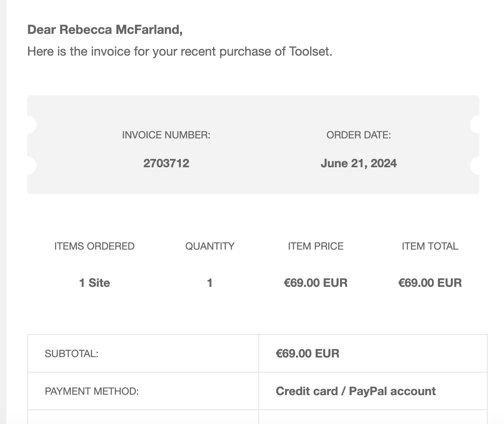Click the "QUANTITY" column header
The width and height of the screenshot is (504, 424).
[x=210, y=246]
